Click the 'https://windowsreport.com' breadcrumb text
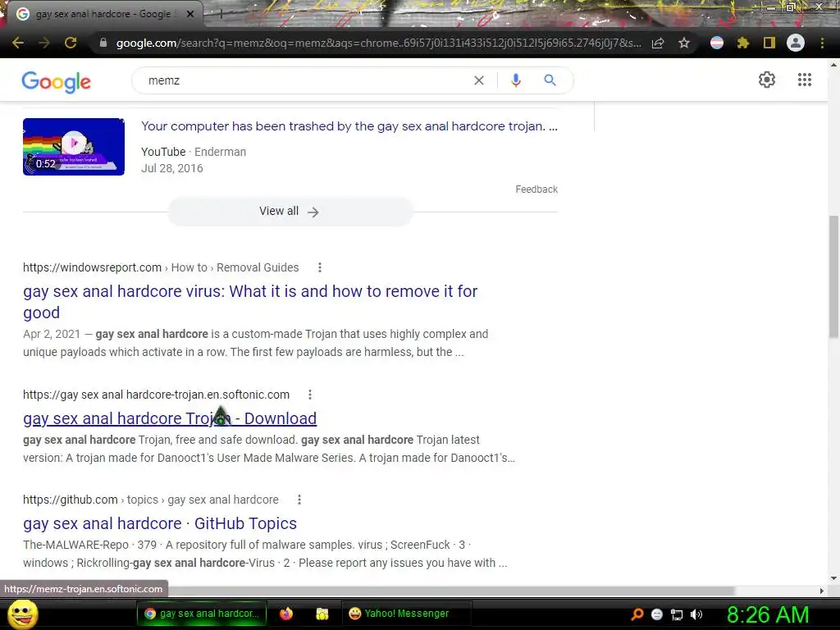840x630 pixels. [92, 267]
